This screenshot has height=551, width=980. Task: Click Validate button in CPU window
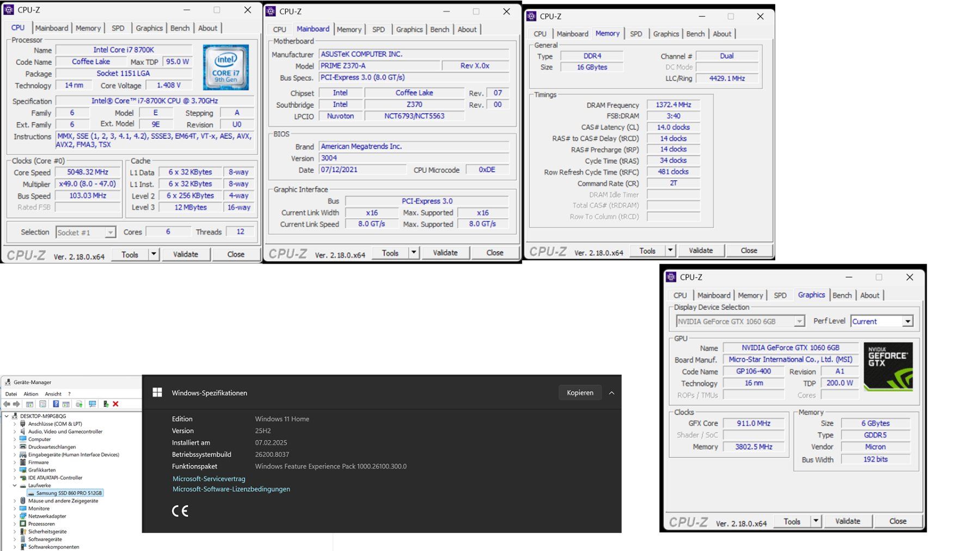coord(186,254)
